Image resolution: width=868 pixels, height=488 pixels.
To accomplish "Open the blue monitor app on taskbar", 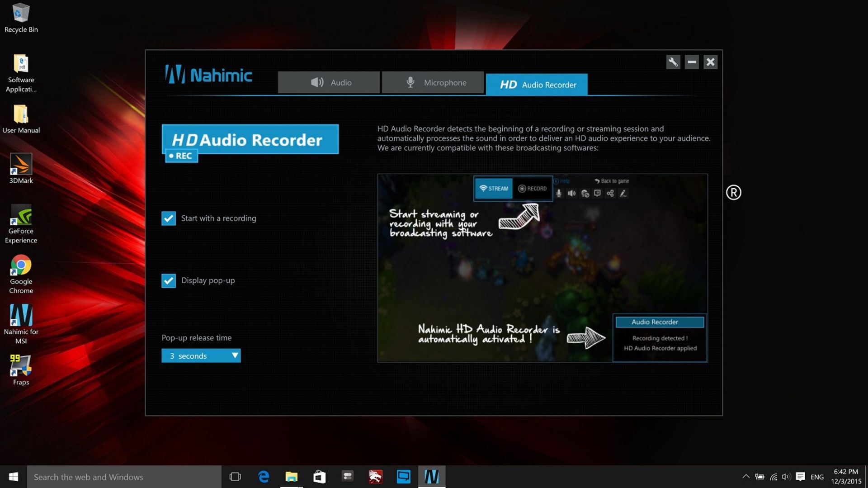I will point(403,477).
